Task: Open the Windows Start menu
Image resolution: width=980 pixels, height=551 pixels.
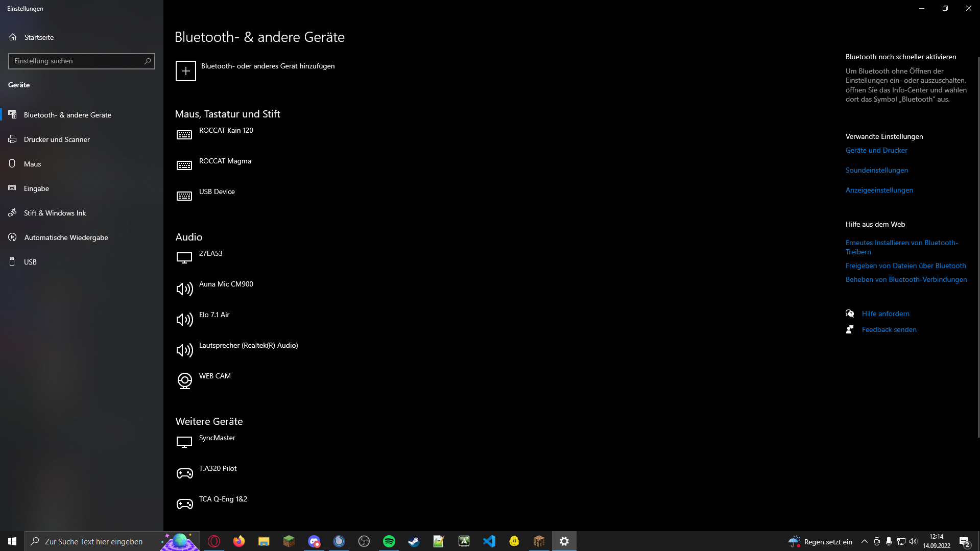Action: coord(12,541)
